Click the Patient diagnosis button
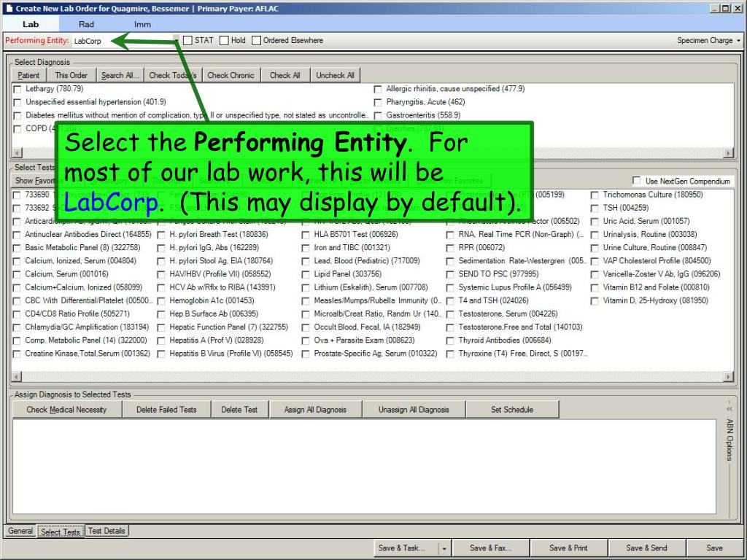747x560 pixels. pos(28,75)
